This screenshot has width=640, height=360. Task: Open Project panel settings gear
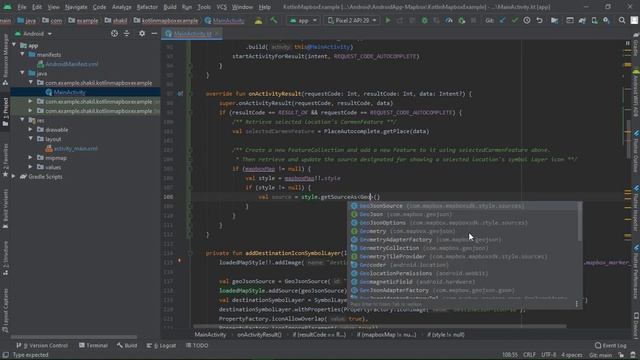tap(142, 33)
